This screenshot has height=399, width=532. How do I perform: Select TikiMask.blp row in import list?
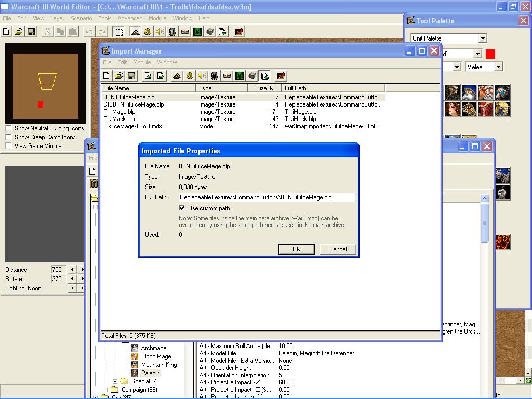pyautogui.click(x=243, y=119)
